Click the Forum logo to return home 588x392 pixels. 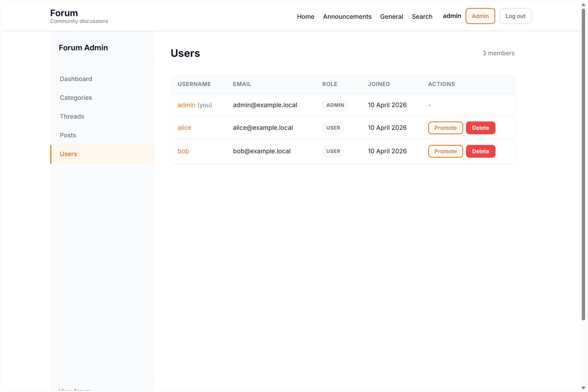tap(64, 13)
